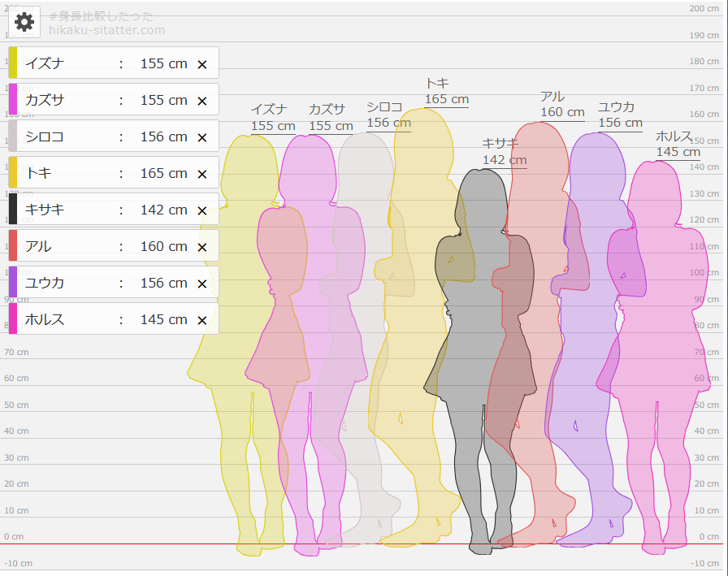Remove キサキ entry with X icon
Image resolution: width=728 pixels, height=576 pixels.
click(x=202, y=210)
